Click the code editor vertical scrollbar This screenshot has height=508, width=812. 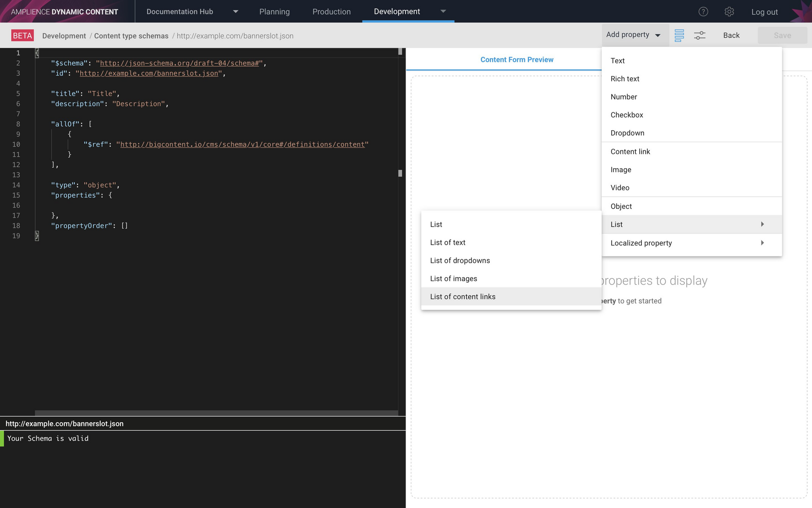pyautogui.click(x=400, y=173)
